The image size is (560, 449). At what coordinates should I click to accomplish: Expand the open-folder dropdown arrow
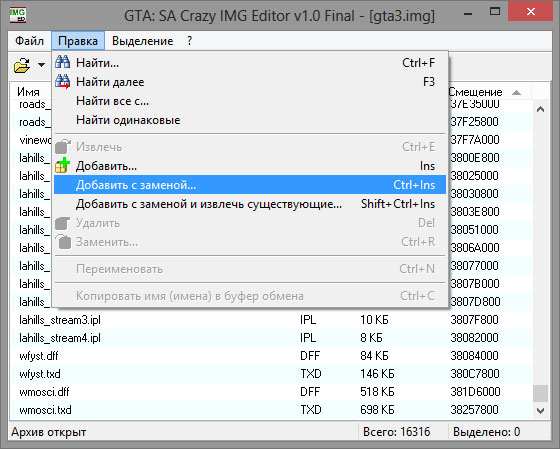(41, 65)
